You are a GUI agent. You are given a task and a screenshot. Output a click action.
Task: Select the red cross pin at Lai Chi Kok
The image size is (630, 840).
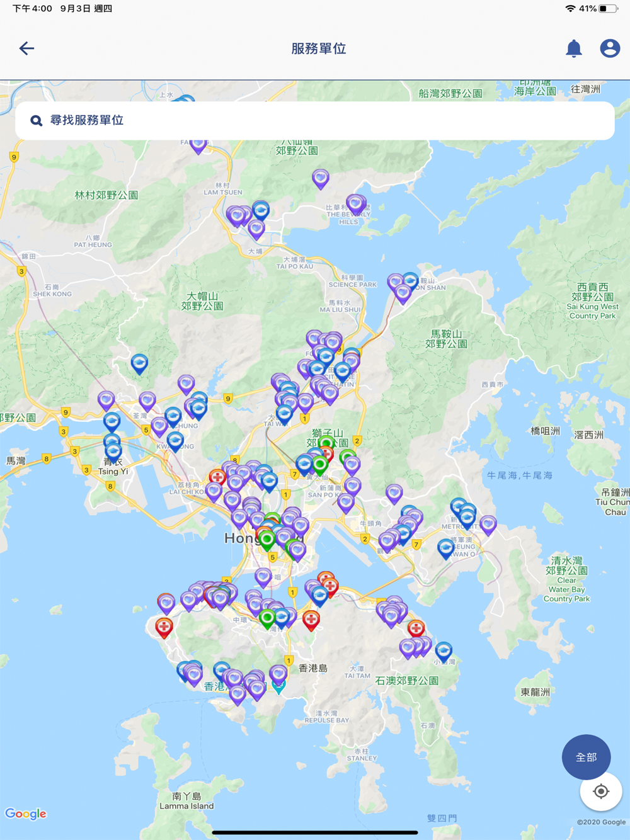click(x=217, y=477)
